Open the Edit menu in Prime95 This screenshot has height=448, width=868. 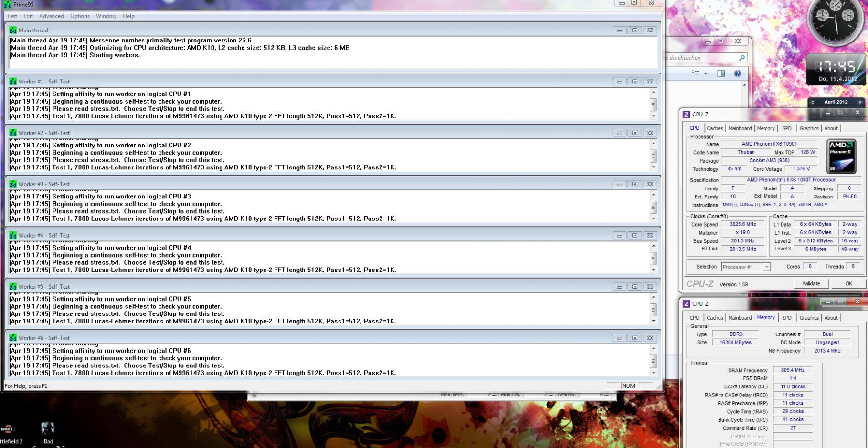click(28, 16)
